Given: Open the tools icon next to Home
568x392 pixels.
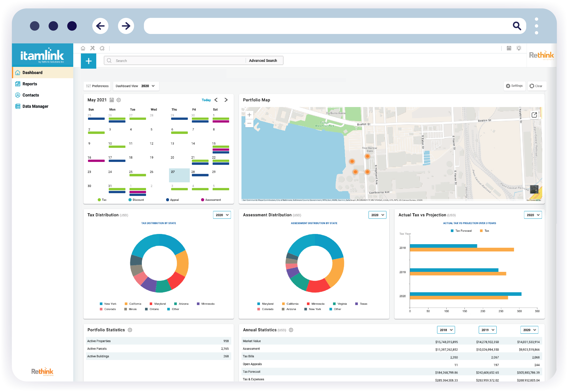Looking at the screenshot, I should (x=93, y=48).
